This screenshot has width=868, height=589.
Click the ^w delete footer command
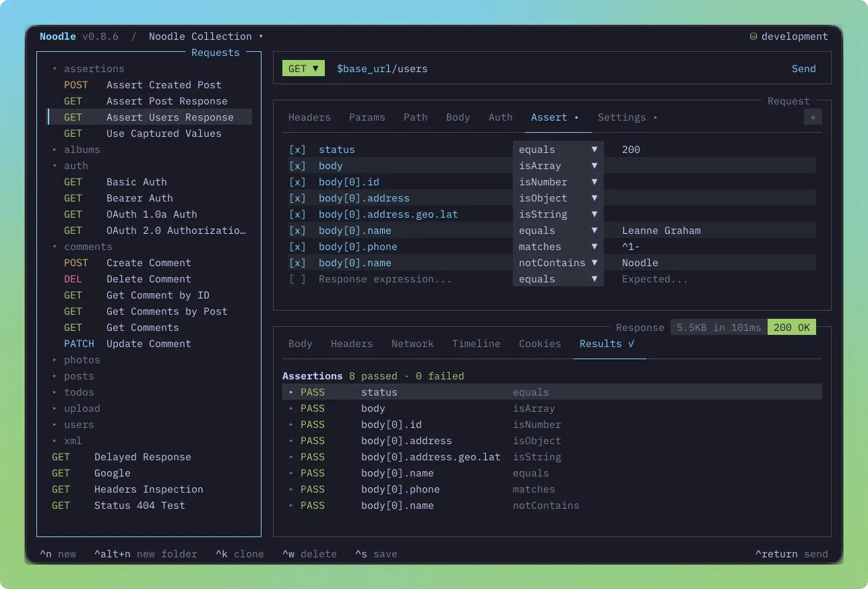(309, 554)
